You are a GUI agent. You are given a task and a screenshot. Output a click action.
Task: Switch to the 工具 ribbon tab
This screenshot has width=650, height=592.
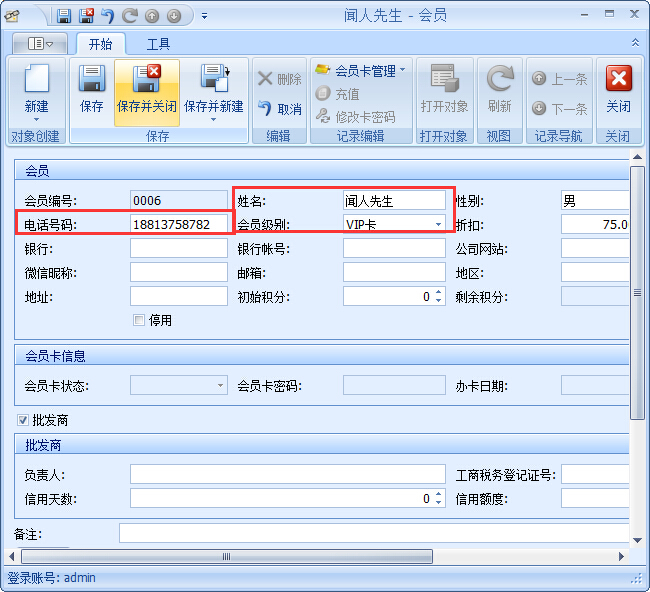(158, 44)
